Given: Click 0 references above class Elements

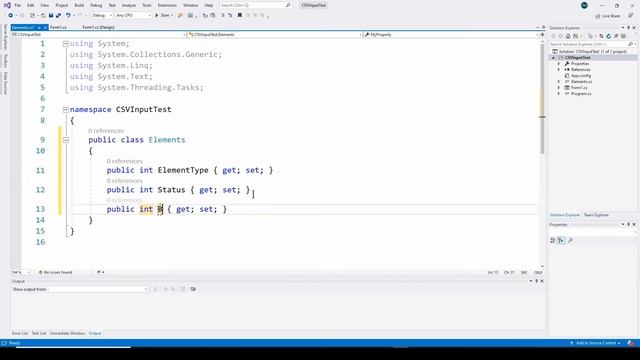Looking at the screenshot, I should tap(106, 131).
